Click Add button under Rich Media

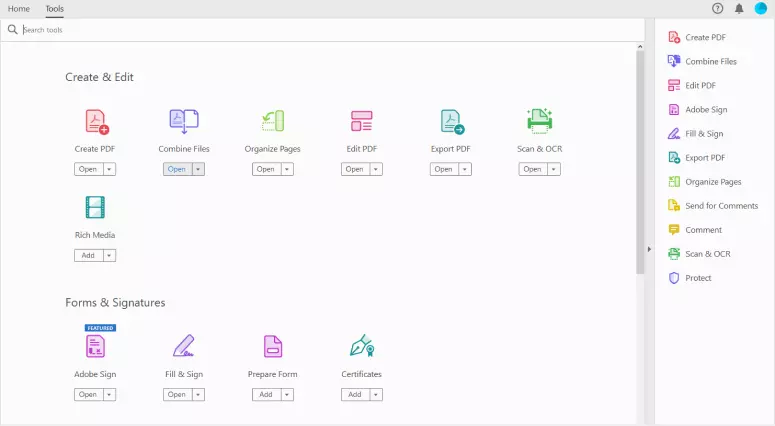point(88,256)
